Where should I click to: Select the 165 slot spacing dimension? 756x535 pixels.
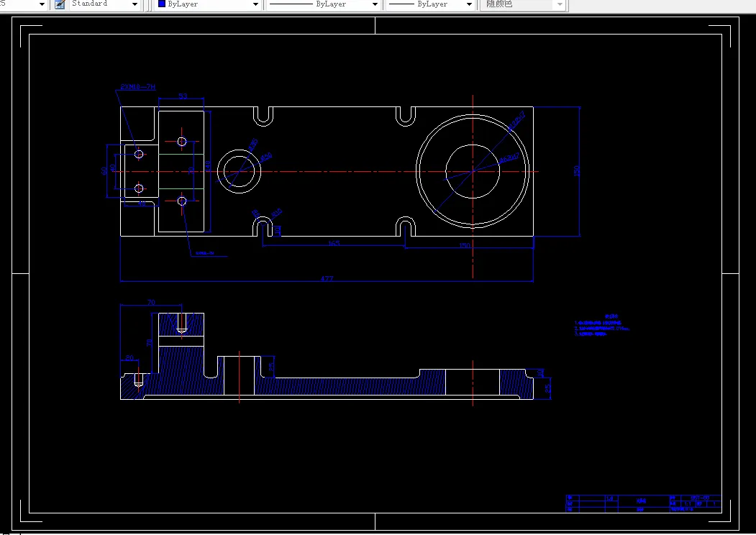pos(334,243)
